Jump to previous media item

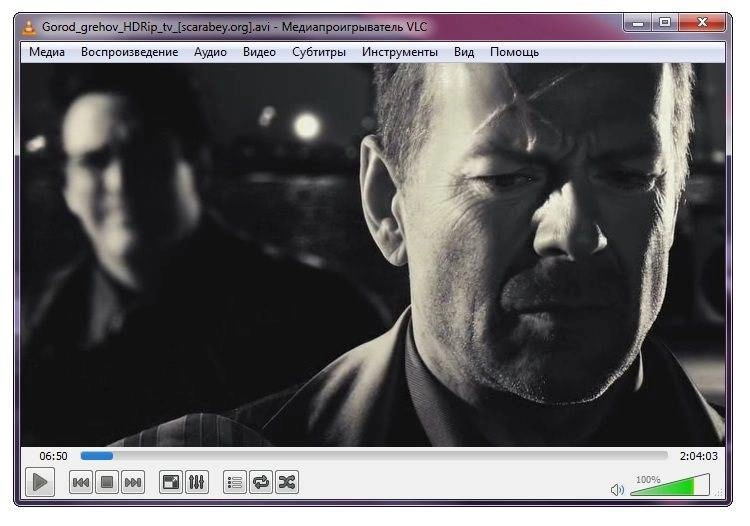coord(81,482)
